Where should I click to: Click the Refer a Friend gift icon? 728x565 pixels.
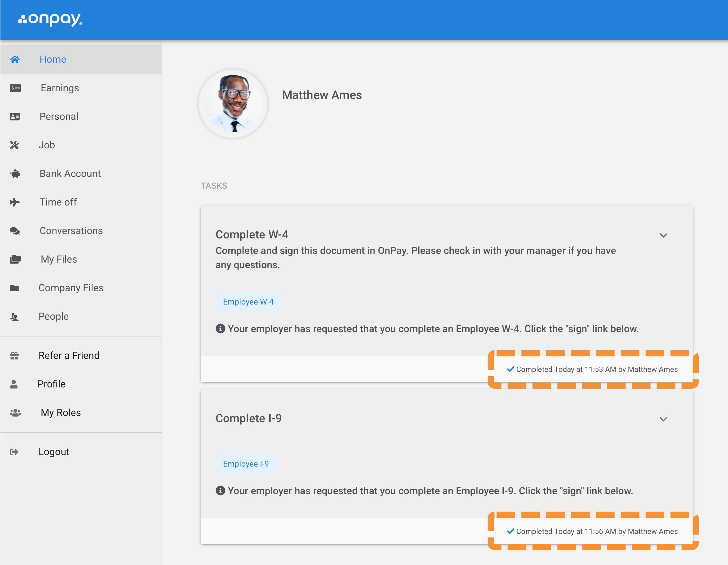click(14, 356)
